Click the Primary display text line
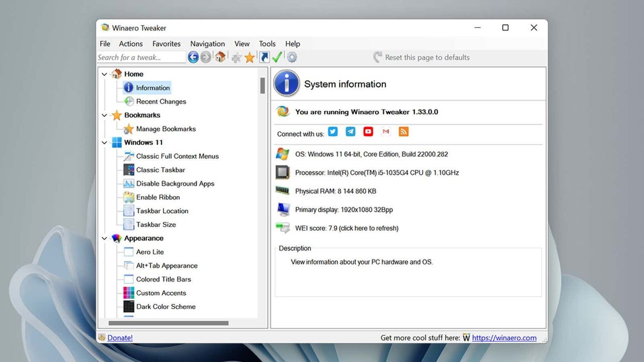Image resolution: width=644 pixels, height=362 pixels. point(344,210)
